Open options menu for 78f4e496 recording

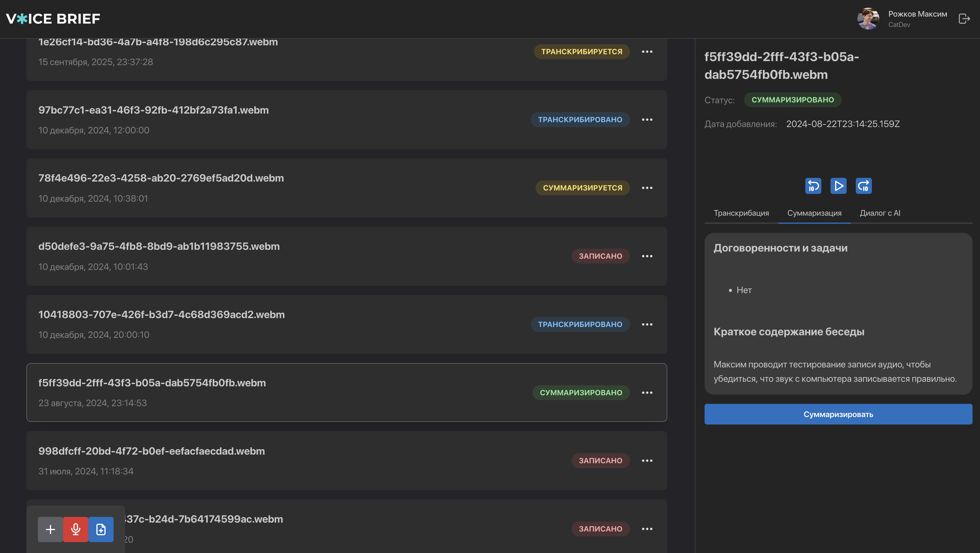[x=647, y=188]
